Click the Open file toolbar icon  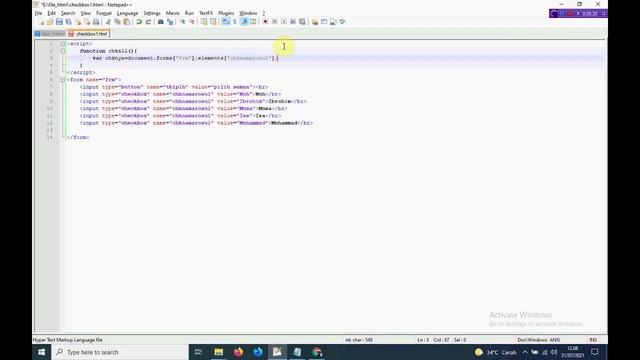pos(50,22)
